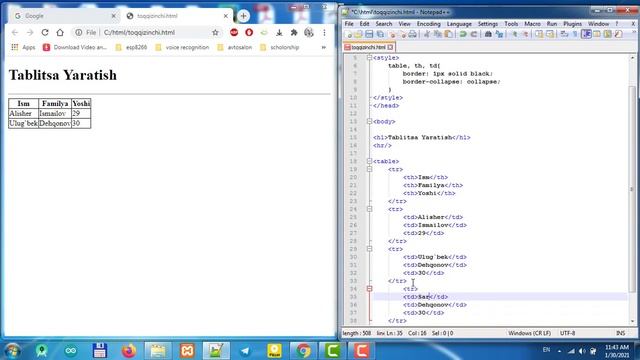Click the New file icon in Notepad++
Screen dimensions: 640x360
(349, 34)
